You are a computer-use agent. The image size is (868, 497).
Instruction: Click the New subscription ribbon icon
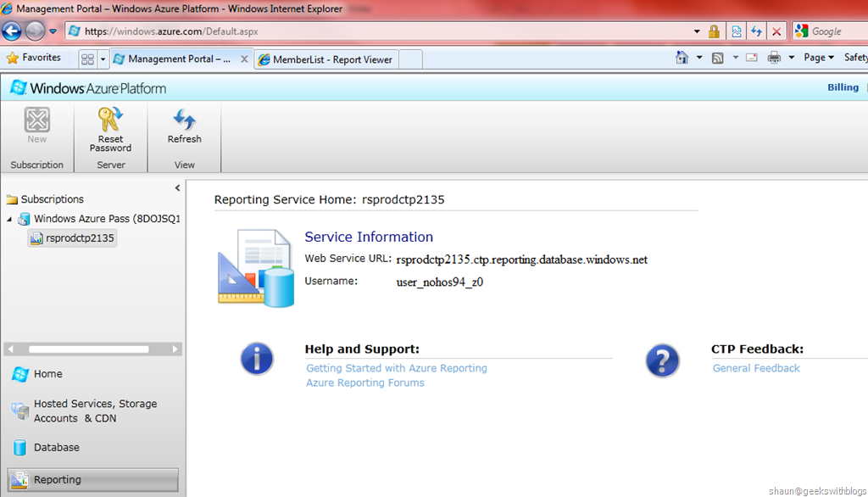pyautogui.click(x=37, y=126)
